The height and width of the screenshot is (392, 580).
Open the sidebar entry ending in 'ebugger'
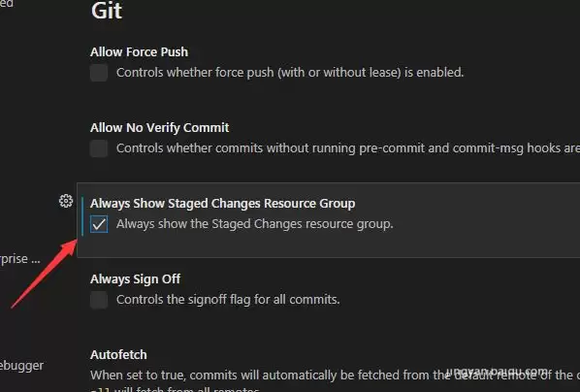click(21, 366)
